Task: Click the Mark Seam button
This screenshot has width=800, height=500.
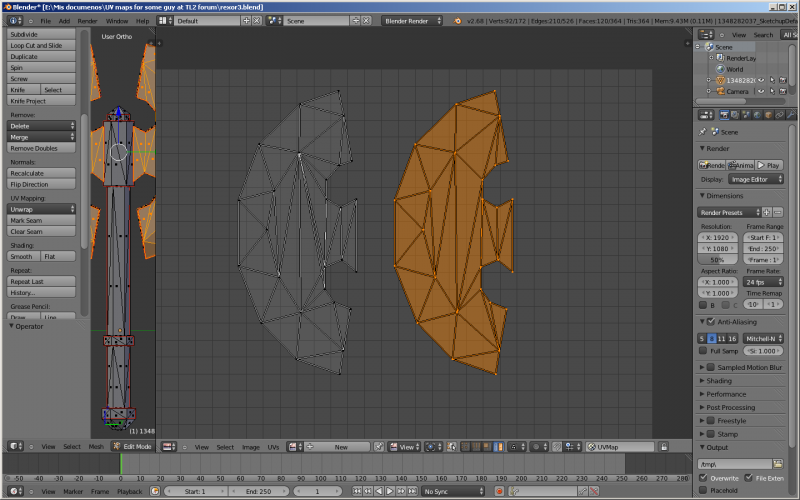Action: point(26,220)
